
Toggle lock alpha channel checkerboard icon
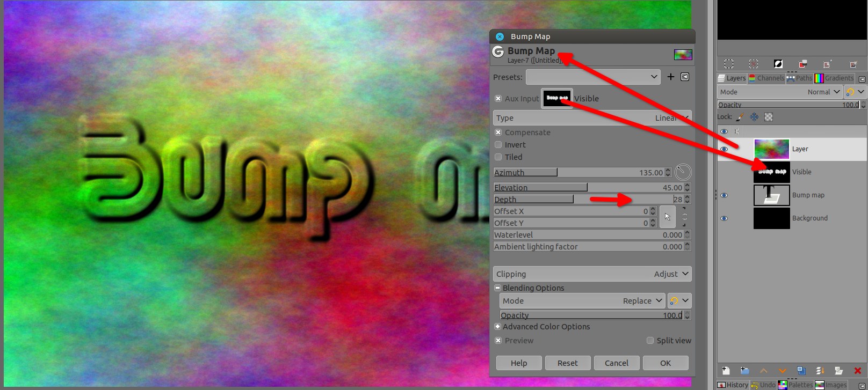pos(769,117)
